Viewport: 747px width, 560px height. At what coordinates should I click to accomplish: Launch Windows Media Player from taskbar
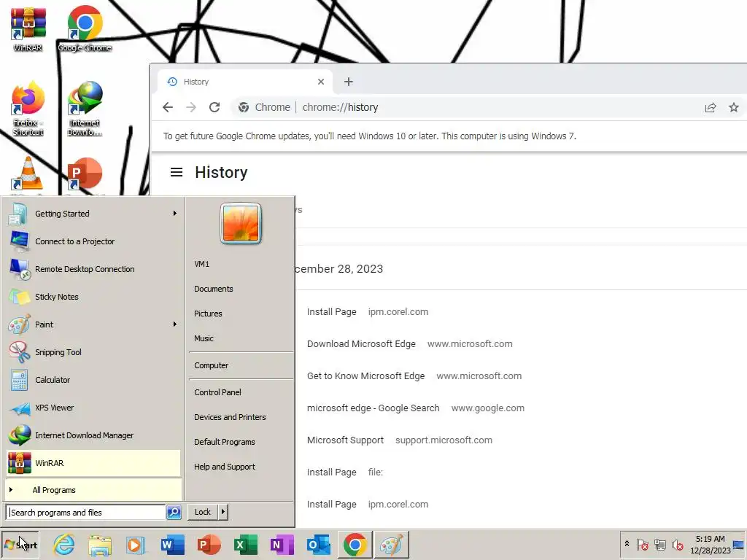tap(136, 545)
